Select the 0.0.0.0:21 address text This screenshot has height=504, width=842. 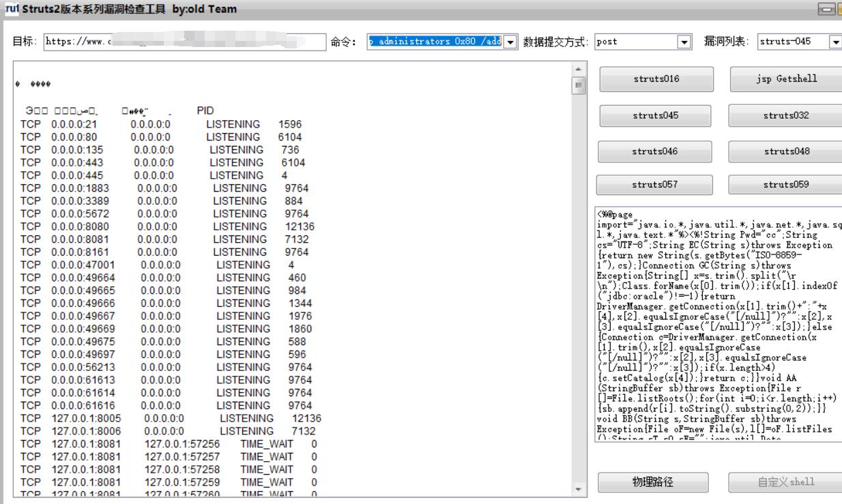[x=74, y=125]
